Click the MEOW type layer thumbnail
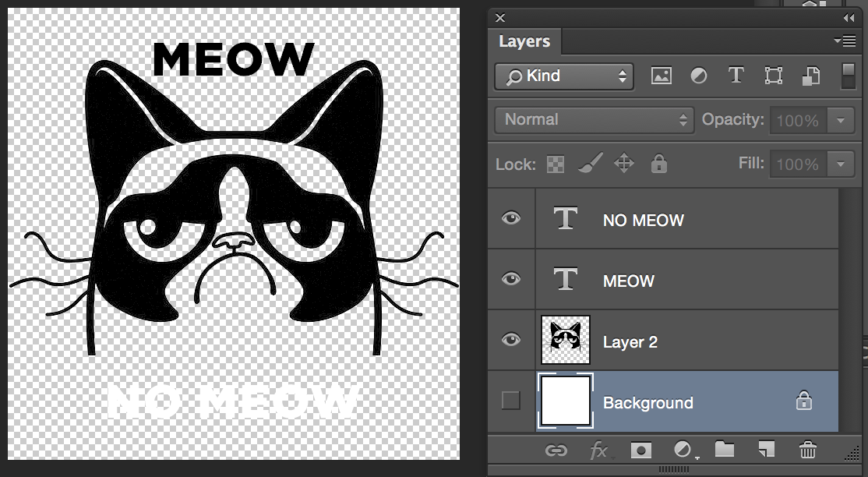The width and height of the screenshot is (868, 477). pos(566,279)
